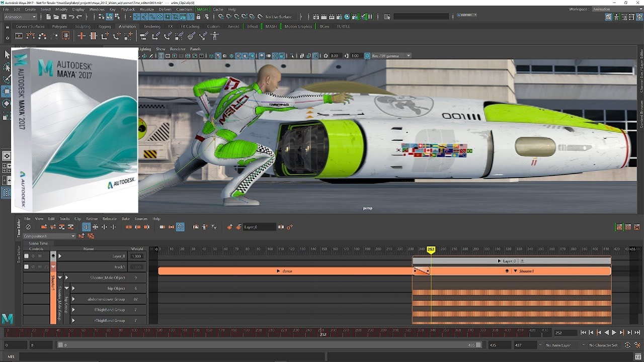Image resolution: width=644 pixels, height=362 pixels.
Task: Click the Scene Time tab
Action: coord(38,243)
